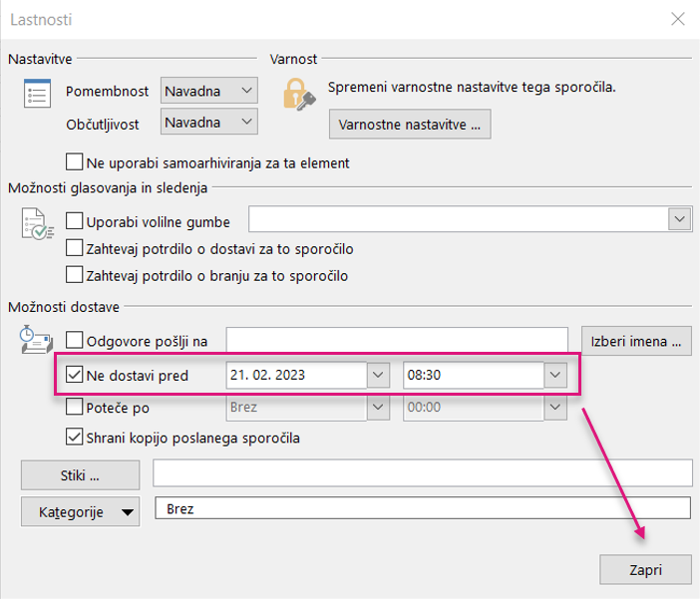Click the 'Možnosti dostave' section heading
700x599 pixels.
click(x=64, y=307)
